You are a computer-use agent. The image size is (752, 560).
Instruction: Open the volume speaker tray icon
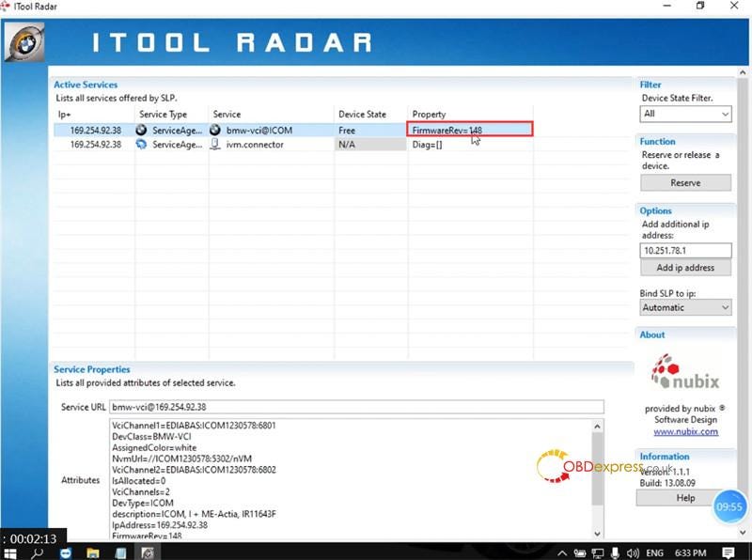click(633, 553)
